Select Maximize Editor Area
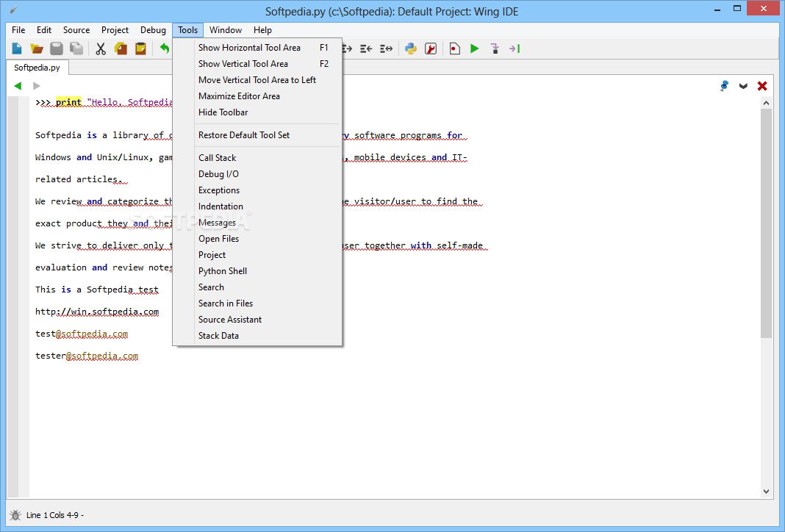This screenshot has height=532, width=785. 257,96
